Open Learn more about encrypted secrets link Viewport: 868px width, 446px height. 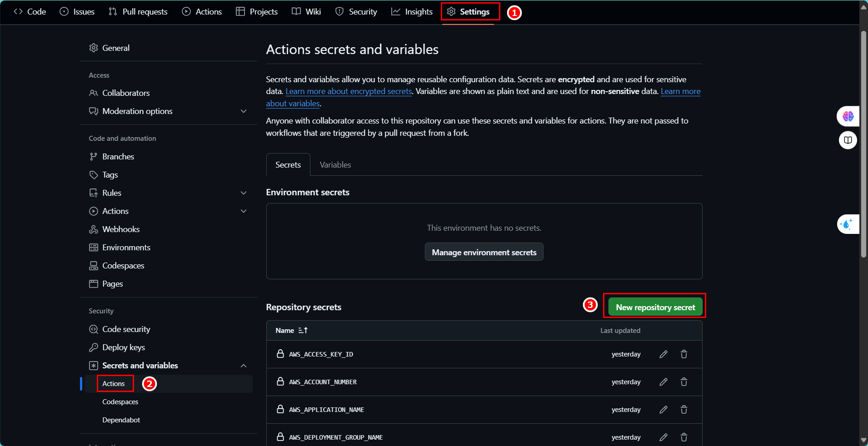349,91
